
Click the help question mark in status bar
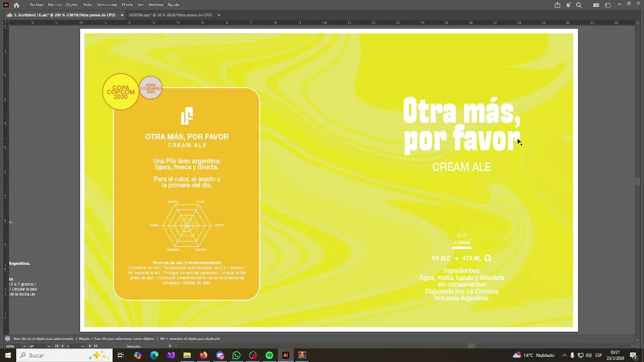click(8, 338)
